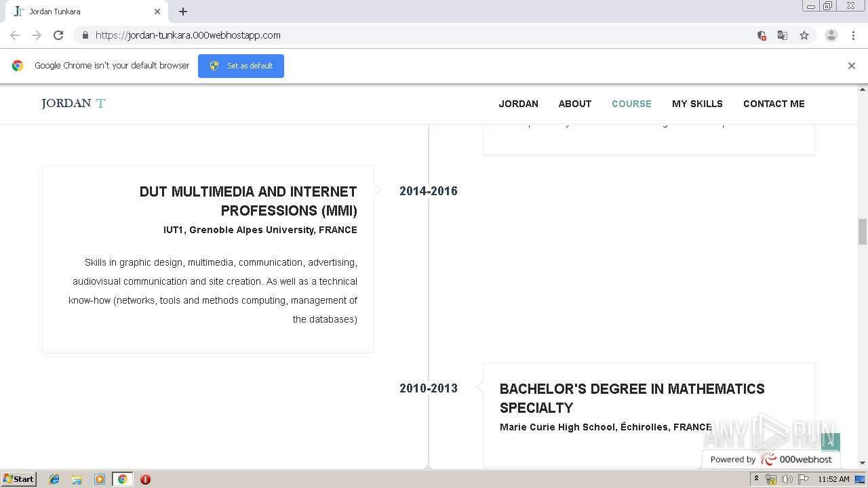Click Bachelor's Degree in Mathematics Specialty heading
Image resolution: width=868 pixels, height=488 pixels.
632,398
